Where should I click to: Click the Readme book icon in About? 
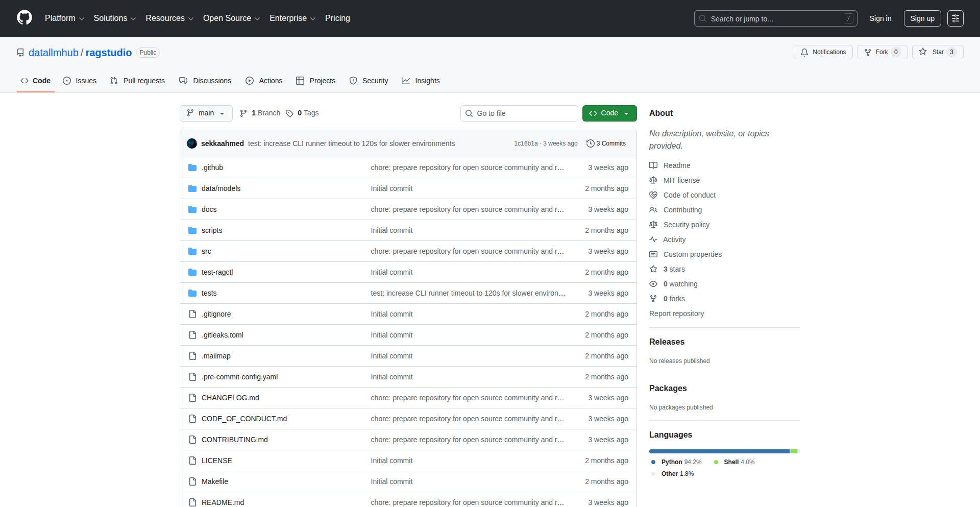[653, 165]
